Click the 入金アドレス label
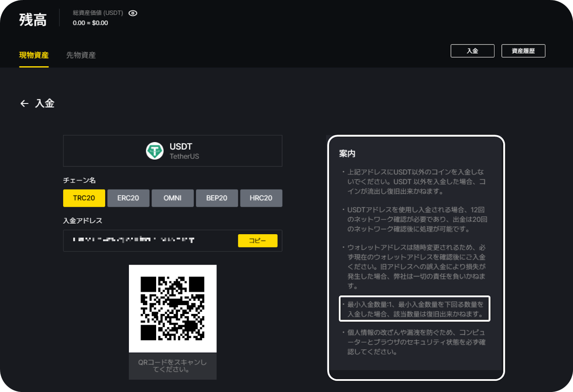Screen dimensions: 573x392 click(83, 221)
